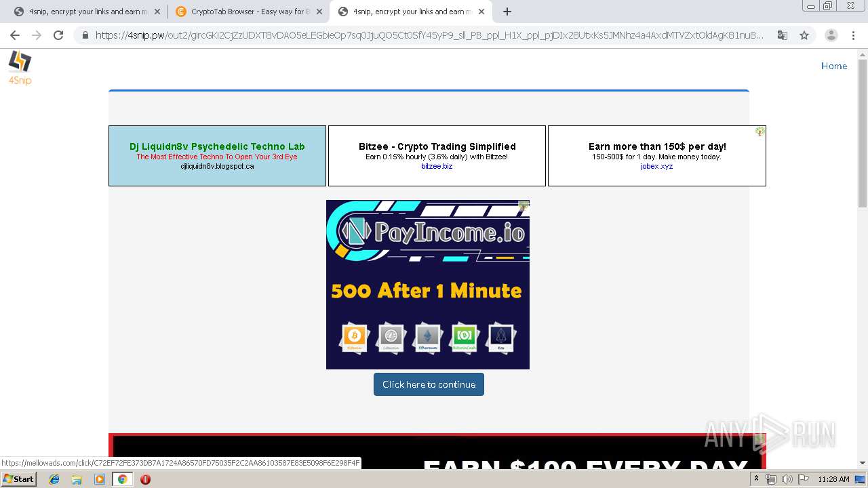This screenshot has width=868, height=488.
Task: Click the page vertical scrollbar thumb
Action: click(x=863, y=132)
